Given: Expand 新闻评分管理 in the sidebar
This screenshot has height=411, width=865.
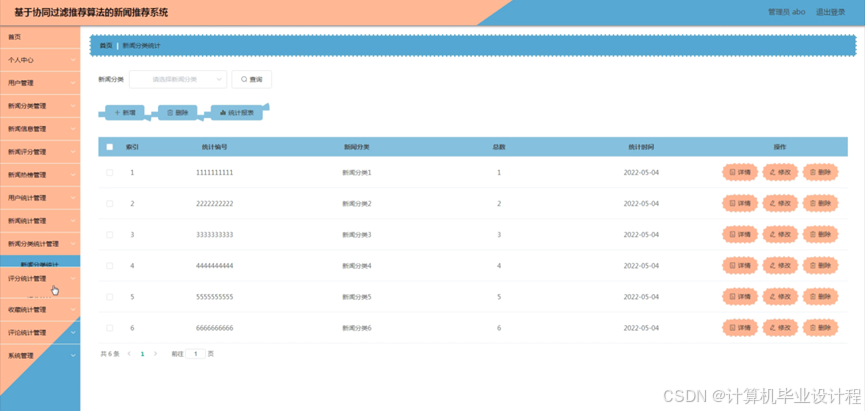Looking at the screenshot, I should click(40, 152).
